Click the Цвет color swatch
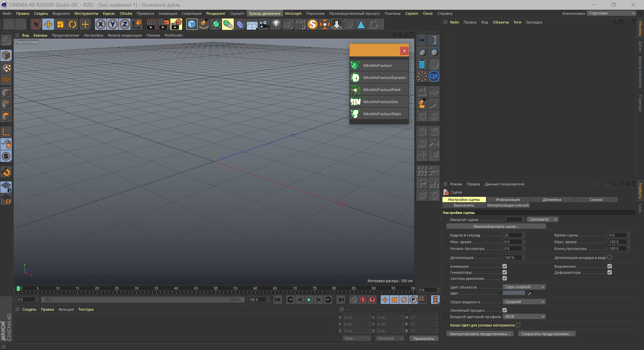The width and height of the screenshot is (644, 350). pyautogui.click(x=514, y=293)
